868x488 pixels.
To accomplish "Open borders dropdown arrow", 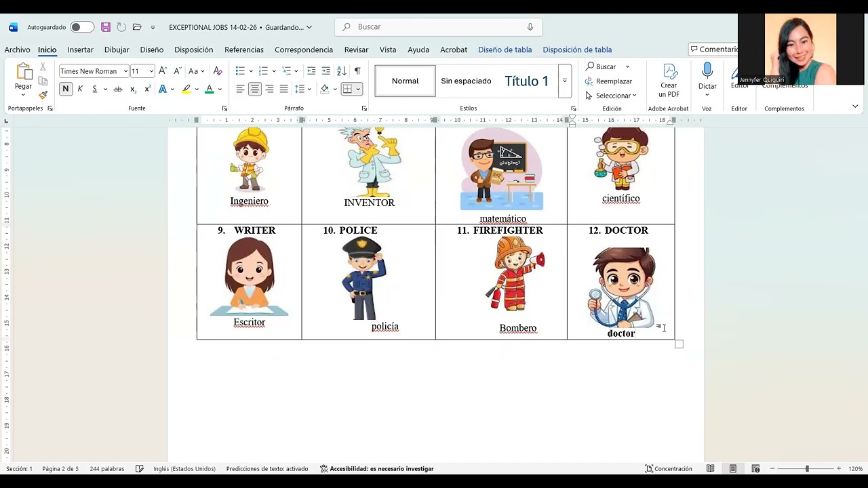I will pyautogui.click(x=358, y=89).
